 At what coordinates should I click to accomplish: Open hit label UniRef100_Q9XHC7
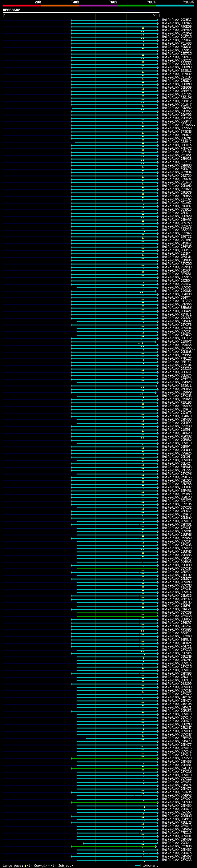coord(177,20)
